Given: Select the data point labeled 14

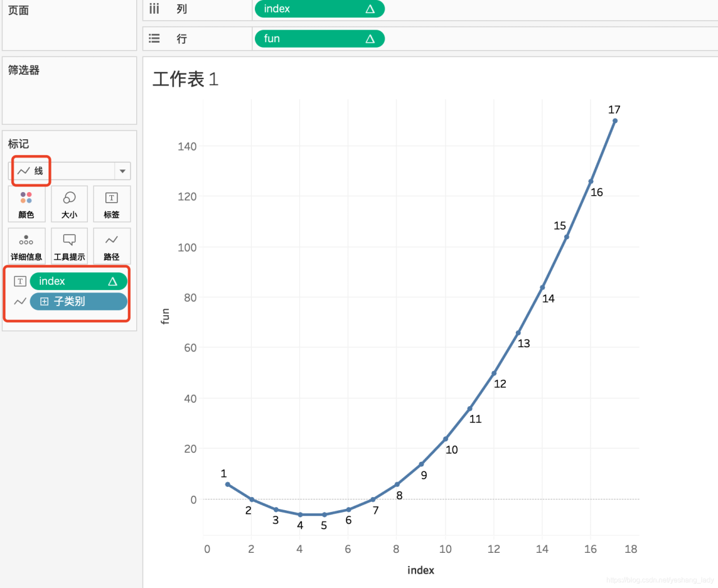Looking at the screenshot, I should pos(542,287).
